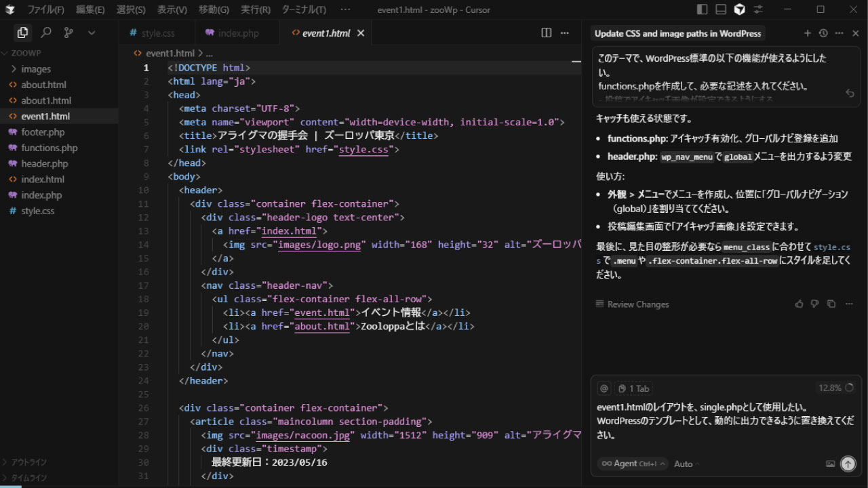Image resolution: width=868 pixels, height=488 pixels.
Task: Open the 編集(E) menu
Action: point(90,9)
